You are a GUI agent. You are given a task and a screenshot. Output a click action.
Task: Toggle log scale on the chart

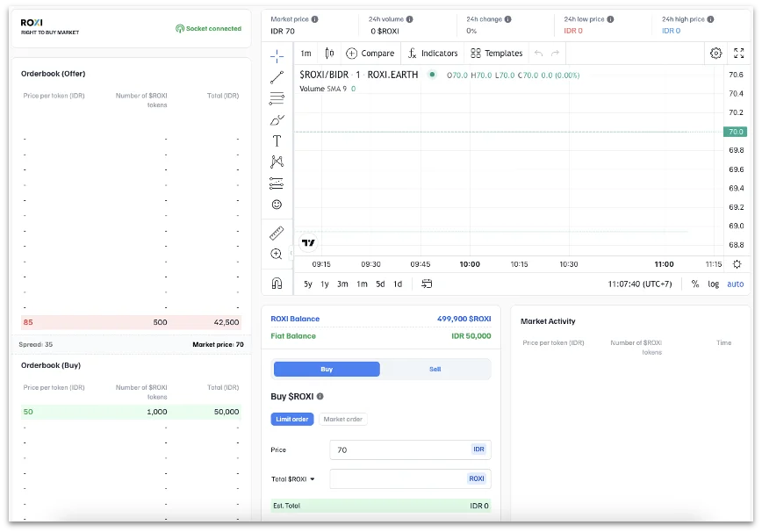714,284
